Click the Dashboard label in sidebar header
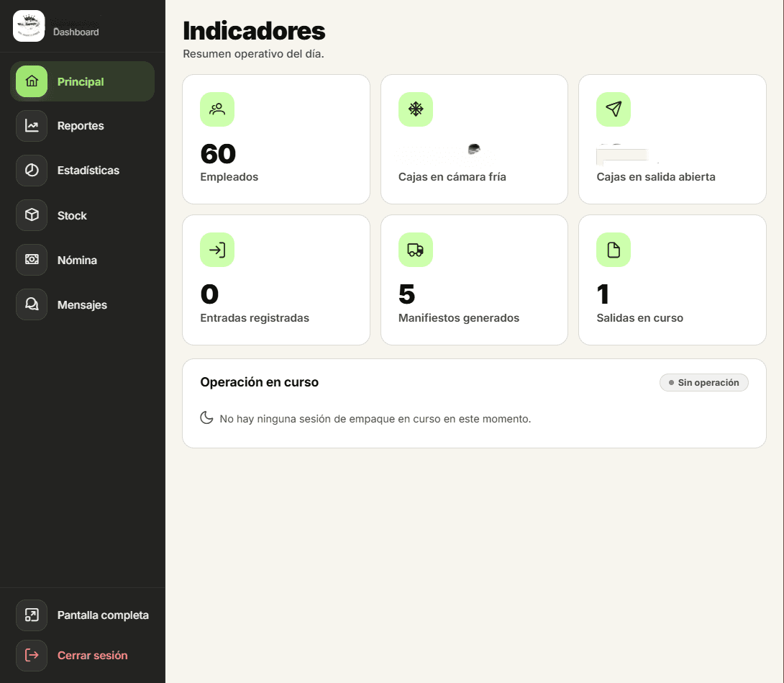Image resolution: width=784 pixels, height=683 pixels. (x=76, y=32)
